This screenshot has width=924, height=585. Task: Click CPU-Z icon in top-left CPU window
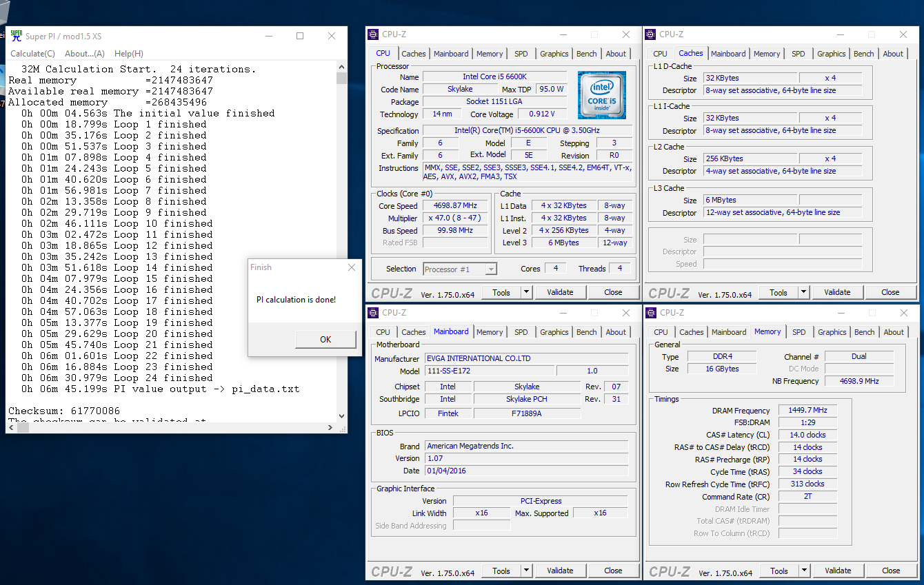(x=374, y=34)
